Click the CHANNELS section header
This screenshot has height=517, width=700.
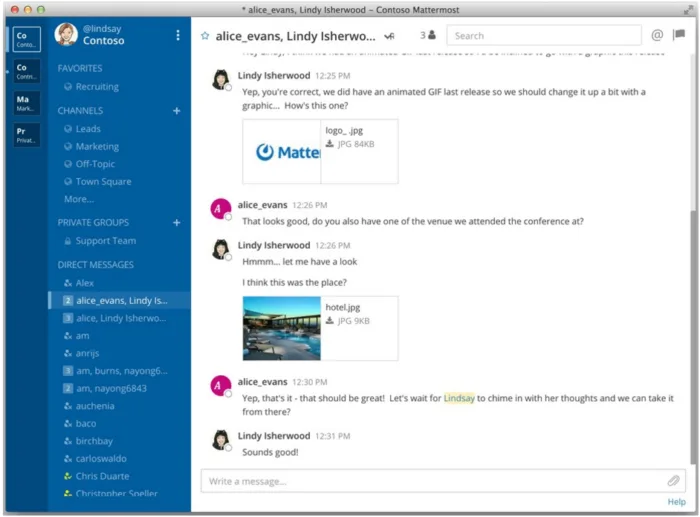coord(80,111)
